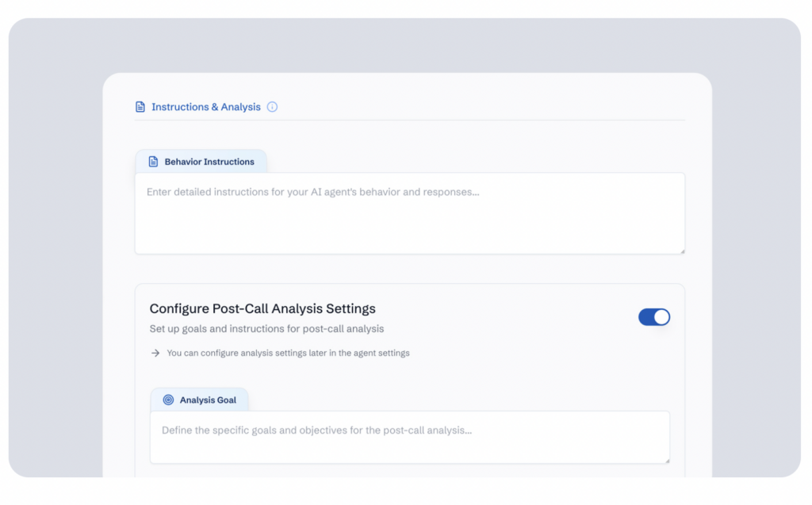Click the 'Set up goals and instructions' subtitle
Viewport: 812px width, 505px height.
click(x=266, y=328)
